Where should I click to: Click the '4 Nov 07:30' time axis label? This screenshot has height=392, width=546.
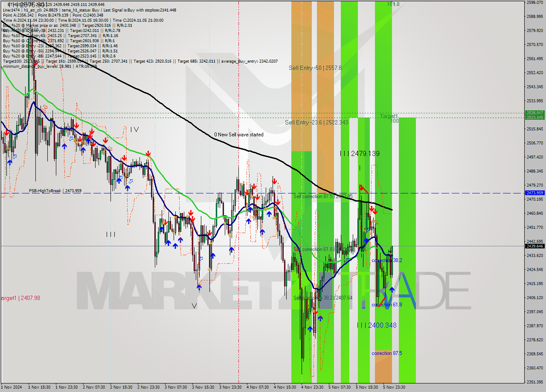(258, 387)
